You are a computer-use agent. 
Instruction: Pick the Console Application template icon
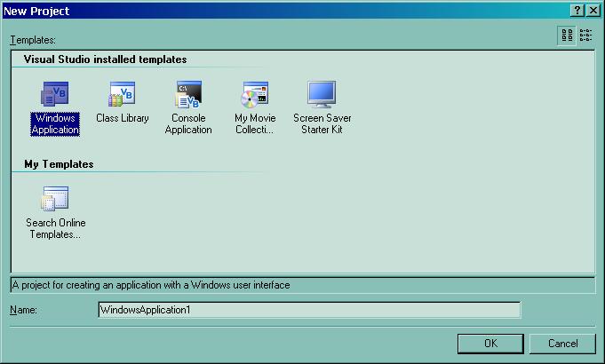pyautogui.click(x=188, y=94)
